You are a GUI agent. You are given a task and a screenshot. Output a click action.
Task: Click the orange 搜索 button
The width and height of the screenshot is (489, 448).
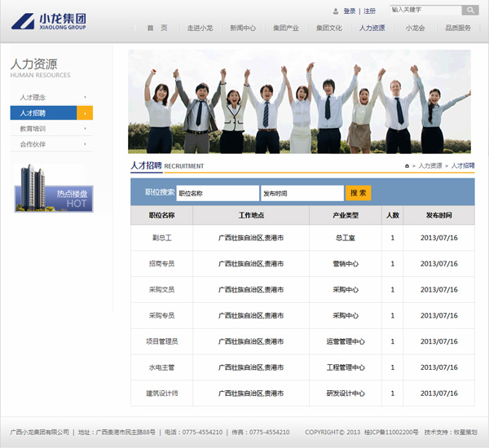[358, 193]
